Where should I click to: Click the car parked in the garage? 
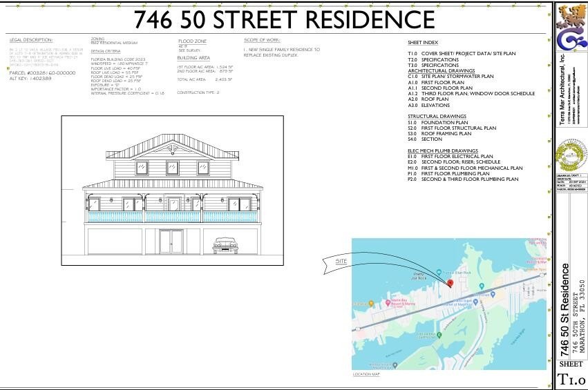pos(225,245)
